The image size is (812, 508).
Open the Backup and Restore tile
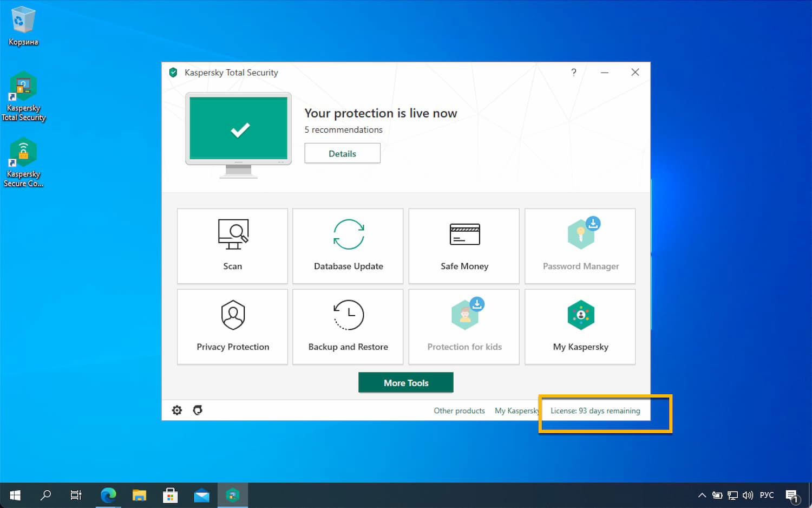(x=348, y=327)
